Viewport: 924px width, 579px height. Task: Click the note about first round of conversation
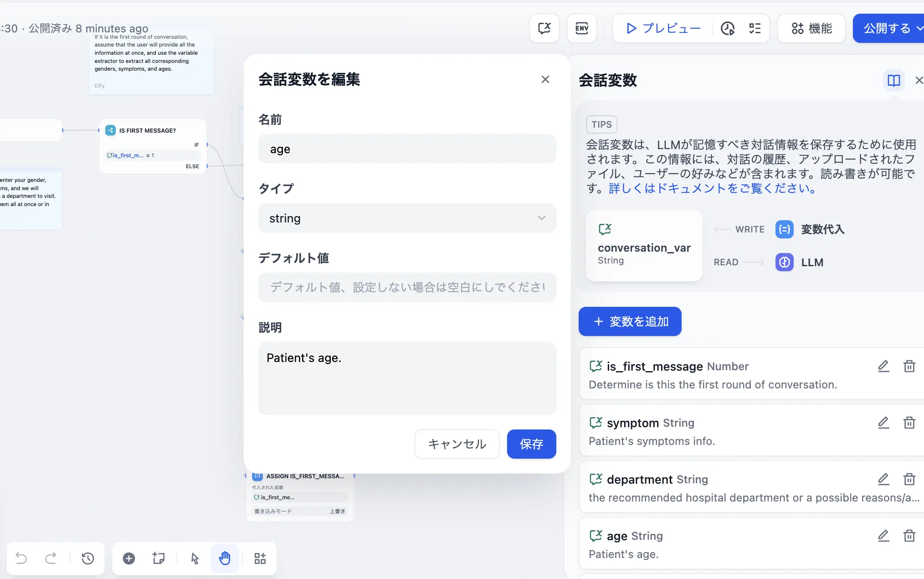pos(151,61)
